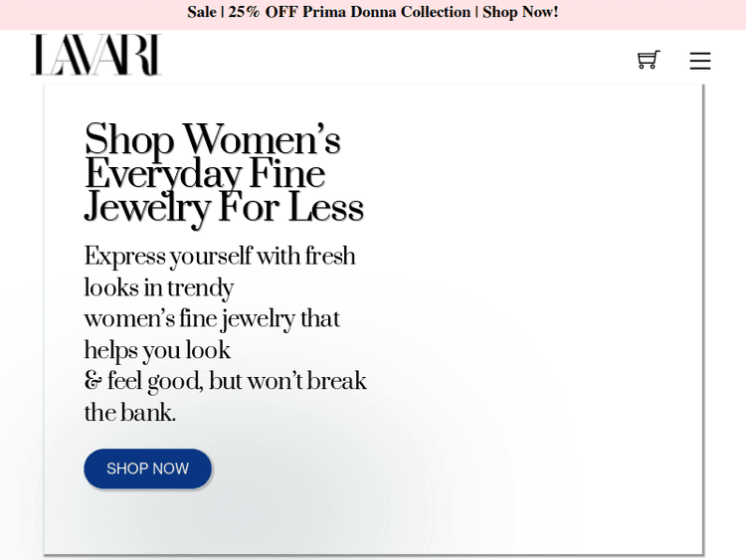746x560 pixels.
Task: Click the LAVARI logo
Action: point(95,56)
